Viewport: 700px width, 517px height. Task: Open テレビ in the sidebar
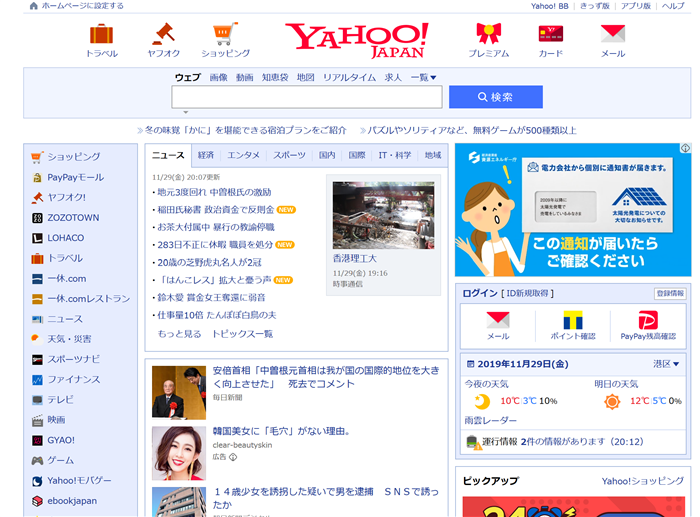tap(60, 400)
